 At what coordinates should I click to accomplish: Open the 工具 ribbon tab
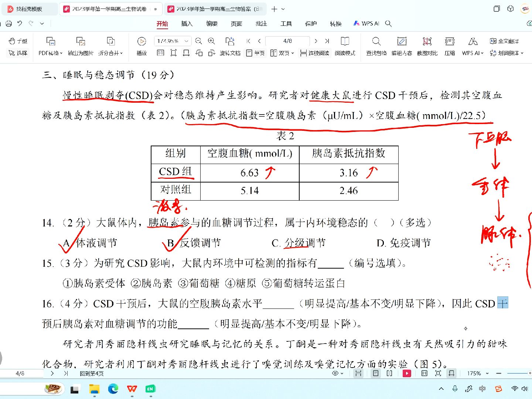(x=286, y=24)
